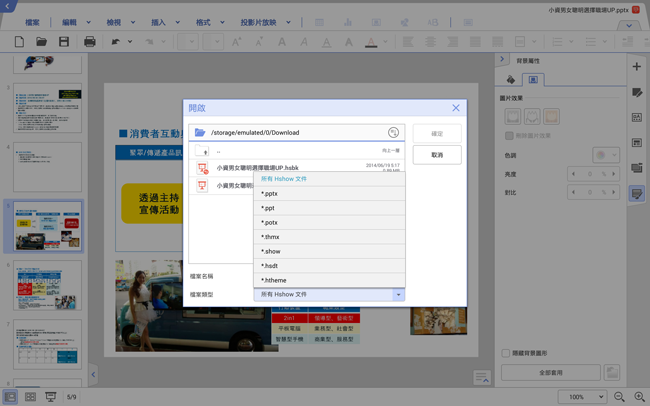650x406 pixels.
Task: Click the image properties sidebar icon
Action: pyautogui.click(x=637, y=118)
